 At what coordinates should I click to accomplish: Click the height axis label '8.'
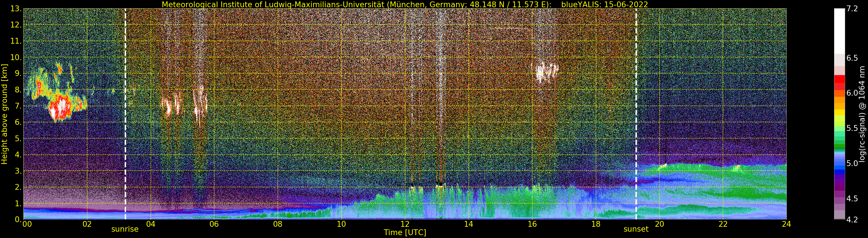click(18, 90)
